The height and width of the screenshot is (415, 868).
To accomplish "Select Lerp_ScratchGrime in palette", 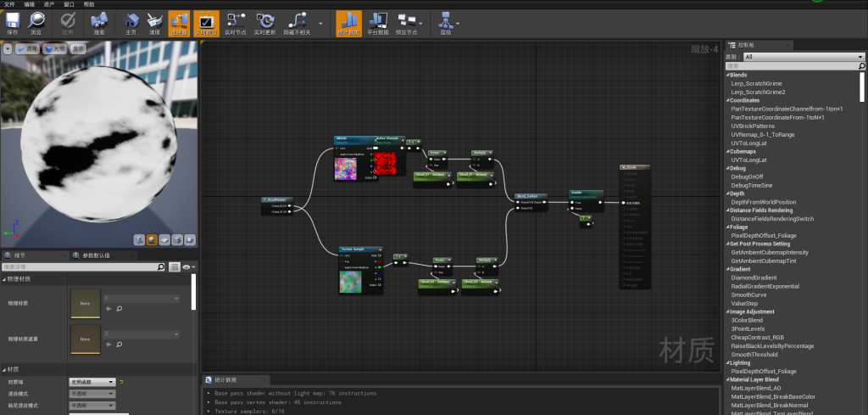I will point(756,84).
